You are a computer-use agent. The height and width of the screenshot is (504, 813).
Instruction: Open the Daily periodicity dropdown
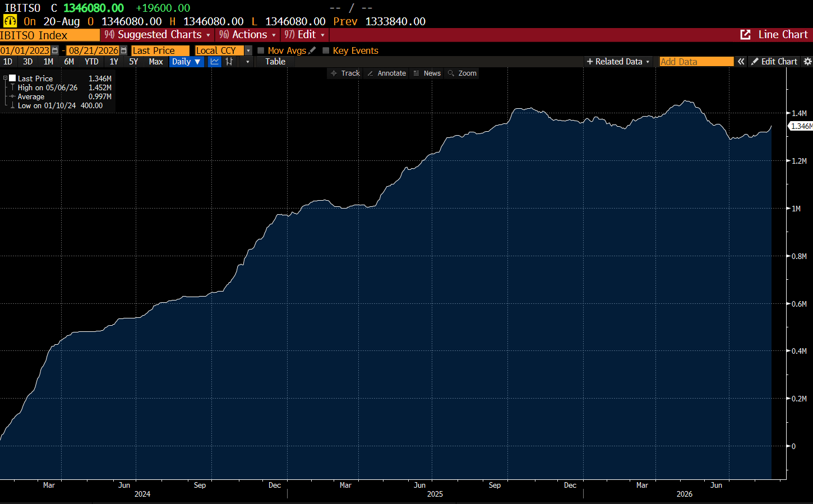click(186, 62)
